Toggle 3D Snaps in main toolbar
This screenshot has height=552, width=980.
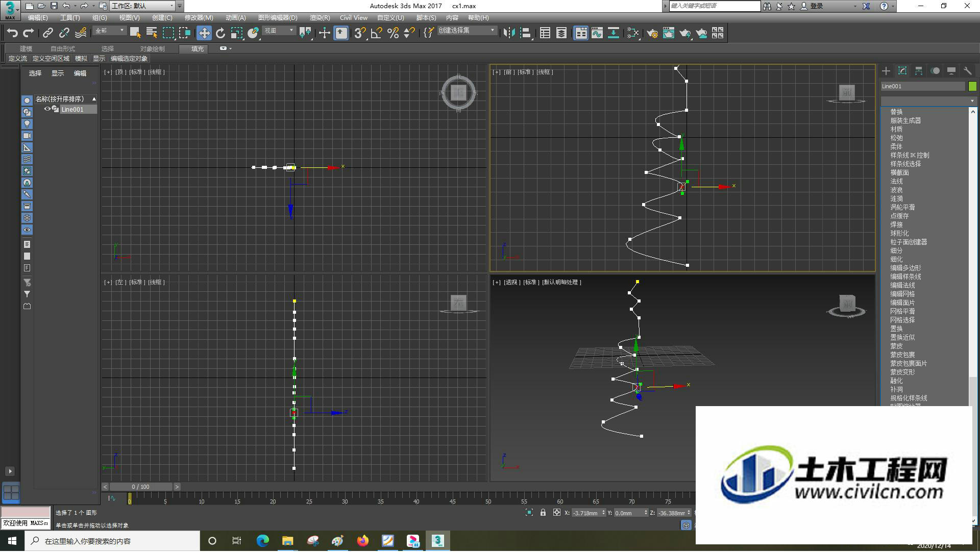pos(360,33)
